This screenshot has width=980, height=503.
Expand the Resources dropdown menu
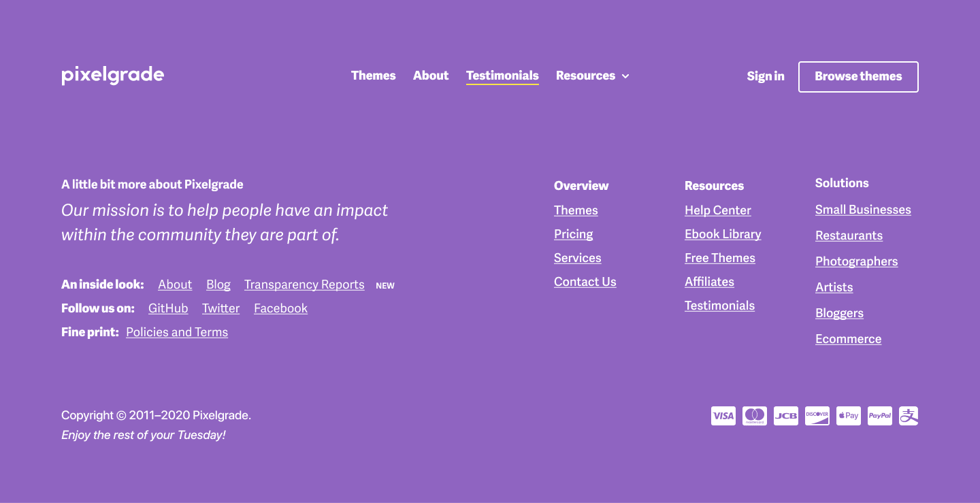pyautogui.click(x=591, y=76)
